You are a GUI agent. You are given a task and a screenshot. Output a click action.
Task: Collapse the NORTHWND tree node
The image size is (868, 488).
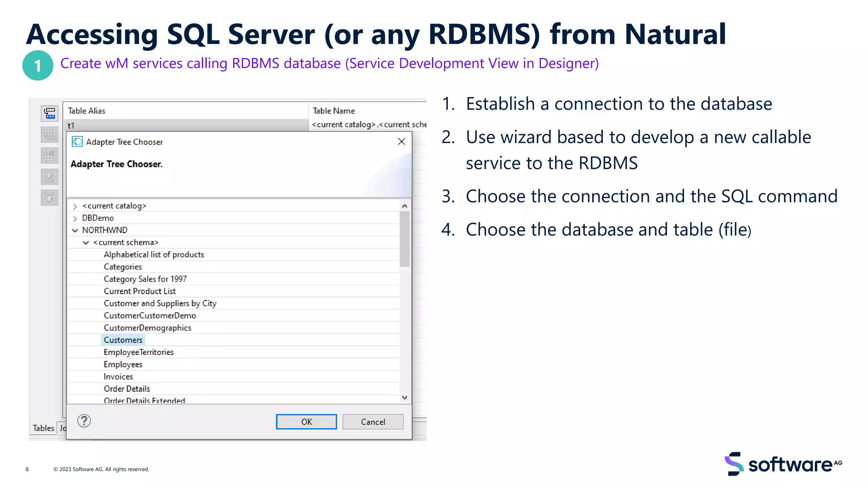pyautogui.click(x=75, y=230)
